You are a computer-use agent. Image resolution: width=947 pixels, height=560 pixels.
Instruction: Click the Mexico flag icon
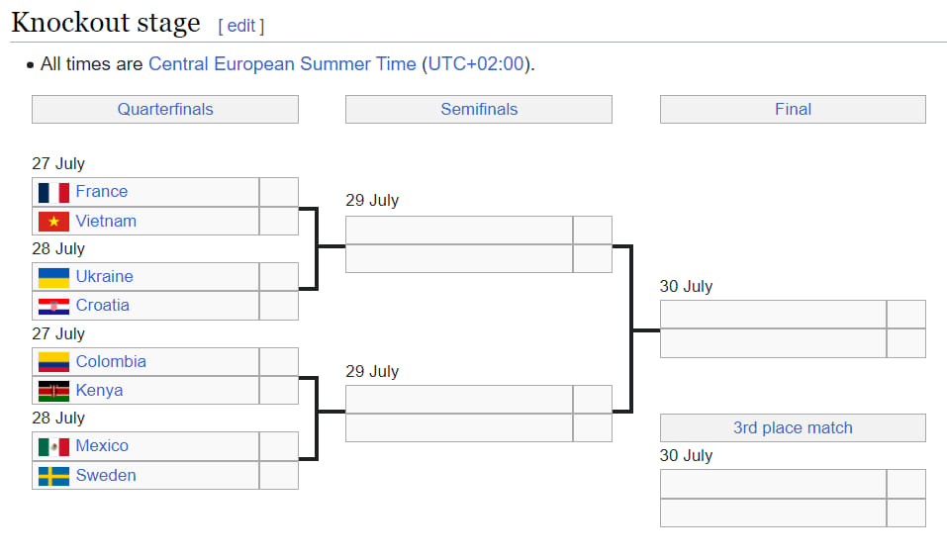point(53,447)
